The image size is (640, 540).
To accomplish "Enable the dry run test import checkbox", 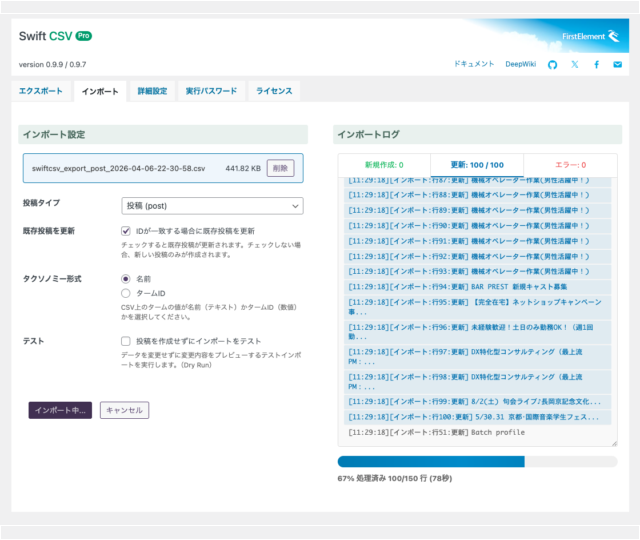I will click(x=126, y=341).
